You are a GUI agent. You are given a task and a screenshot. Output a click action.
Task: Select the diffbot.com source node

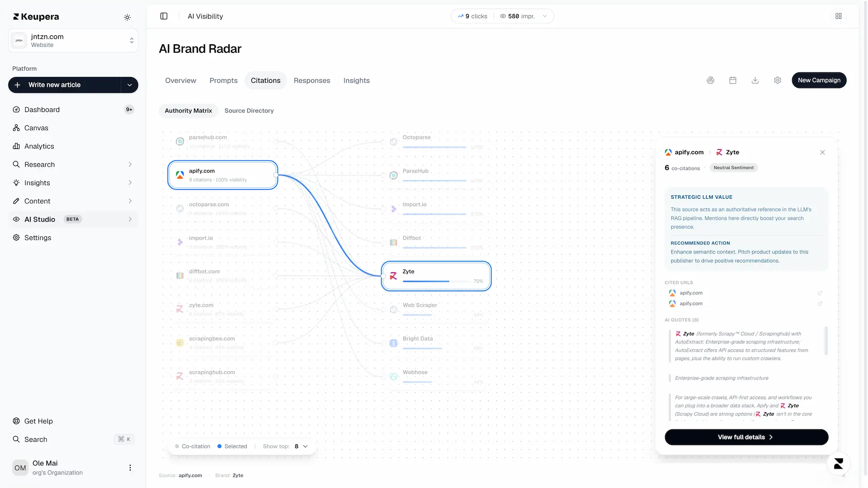pos(222,276)
